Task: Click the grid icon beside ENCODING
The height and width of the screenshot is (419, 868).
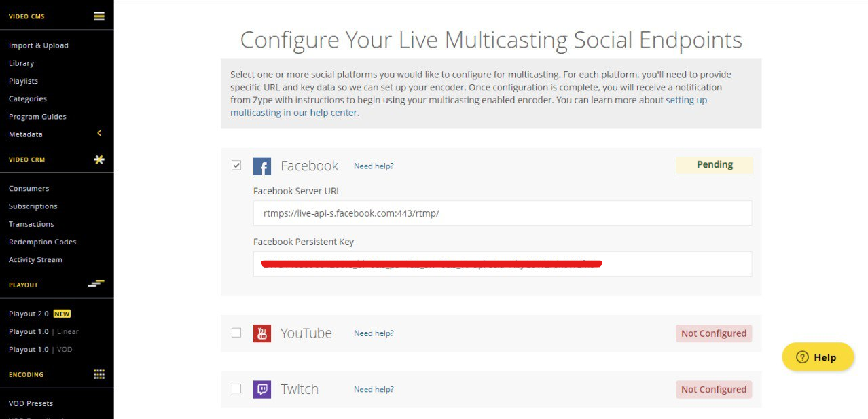Action: [99, 374]
